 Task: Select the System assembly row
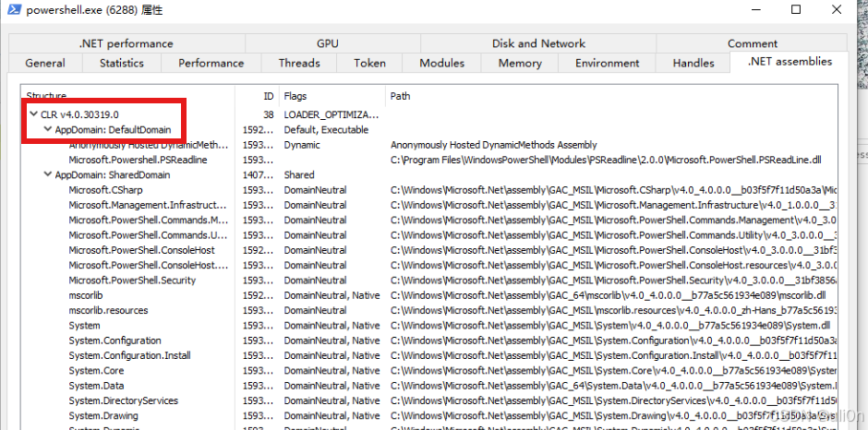pyautogui.click(x=429, y=326)
